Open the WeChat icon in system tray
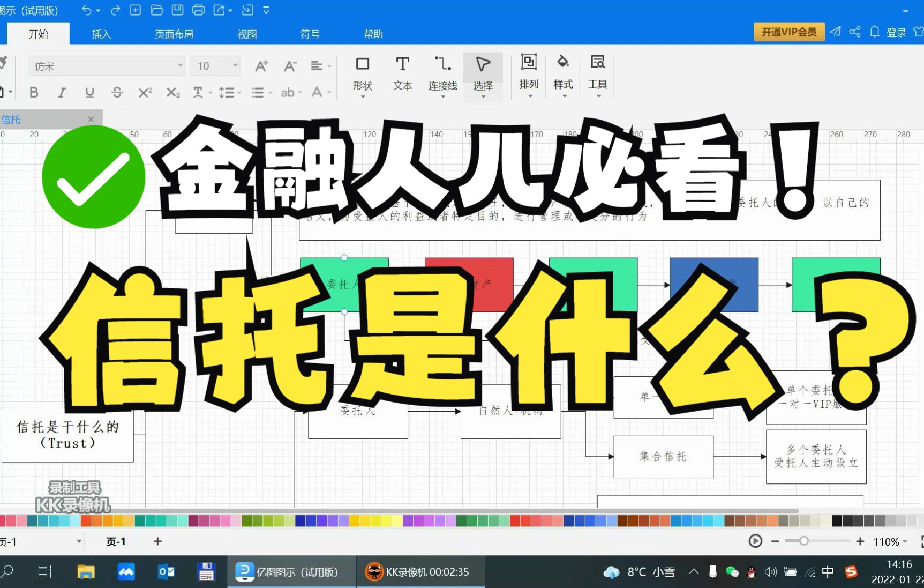The height and width of the screenshot is (588, 924). coord(732,572)
